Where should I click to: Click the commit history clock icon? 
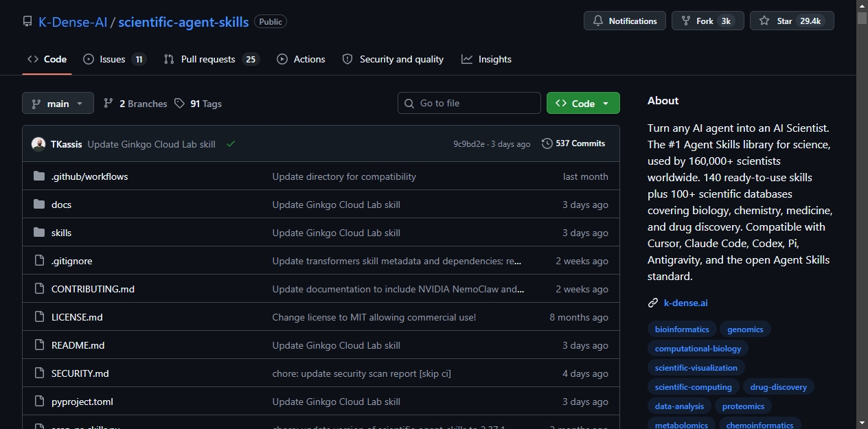(x=547, y=143)
